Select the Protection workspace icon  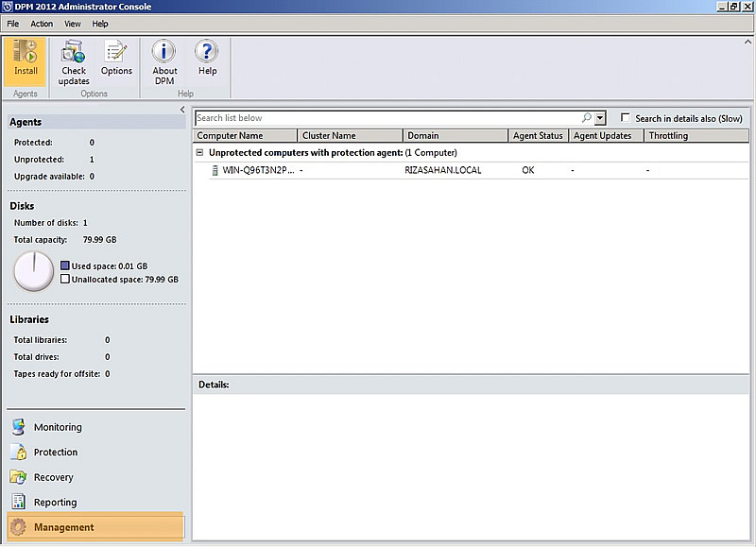pyautogui.click(x=19, y=452)
